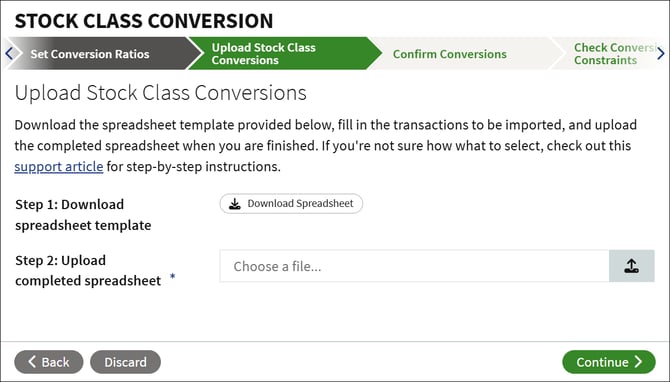
Task: Click the blue required asterisk near Step 2
Action: pyautogui.click(x=173, y=276)
